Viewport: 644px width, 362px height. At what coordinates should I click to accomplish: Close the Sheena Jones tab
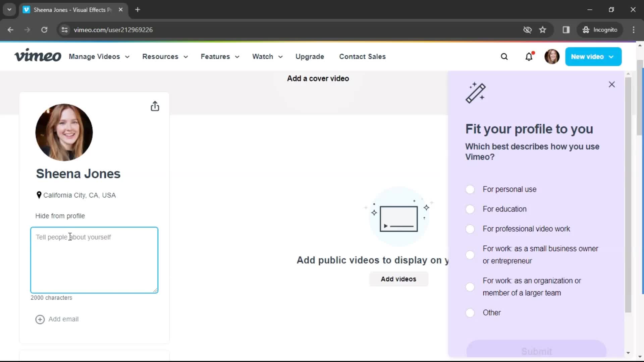(x=121, y=10)
